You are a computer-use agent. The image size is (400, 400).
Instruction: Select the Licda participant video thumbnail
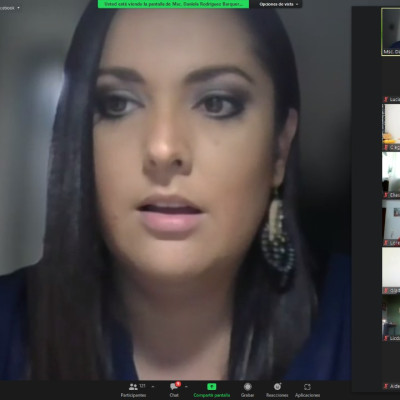[x=391, y=318]
